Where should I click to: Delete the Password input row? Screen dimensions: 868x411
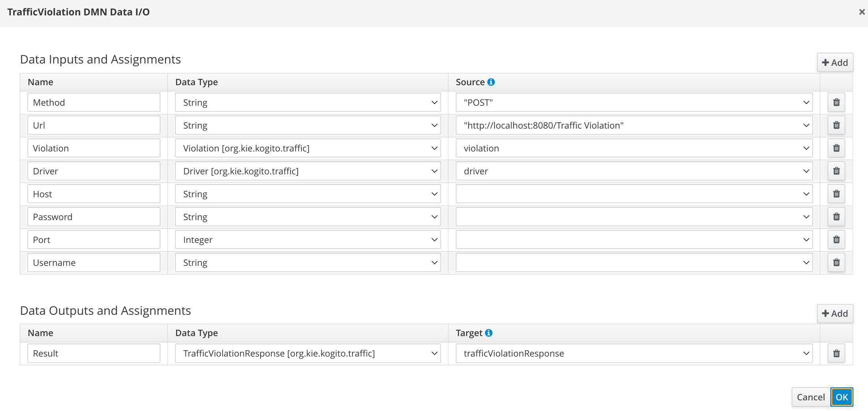pyautogui.click(x=836, y=217)
